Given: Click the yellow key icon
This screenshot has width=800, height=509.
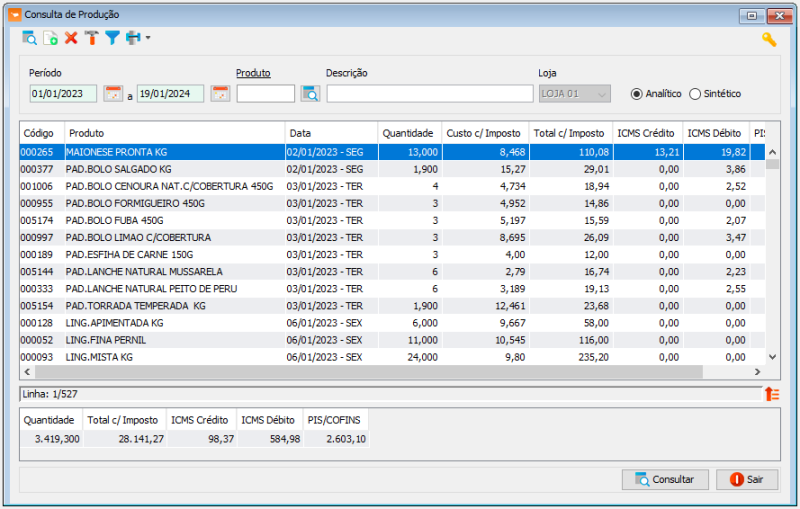Looking at the screenshot, I should pyautogui.click(x=769, y=39).
